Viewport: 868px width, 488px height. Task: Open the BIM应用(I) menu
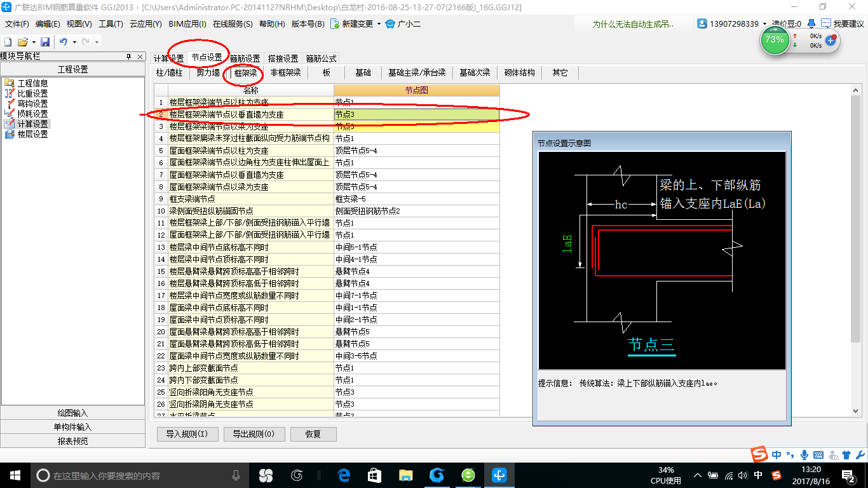click(187, 24)
